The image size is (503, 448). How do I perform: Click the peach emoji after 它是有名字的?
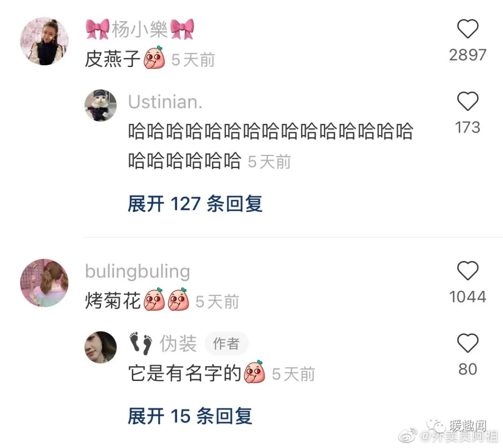(x=255, y=372)
